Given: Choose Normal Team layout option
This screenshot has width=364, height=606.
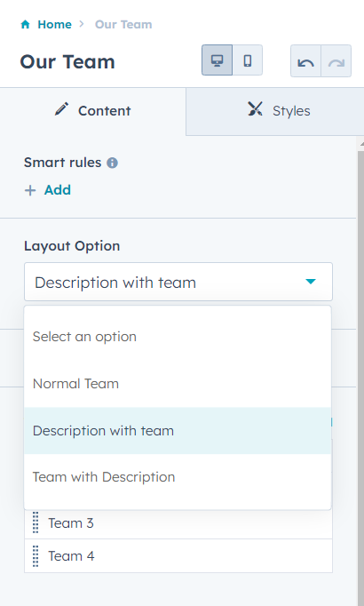Looking at the screenshot, I should (x=178, y=384).
